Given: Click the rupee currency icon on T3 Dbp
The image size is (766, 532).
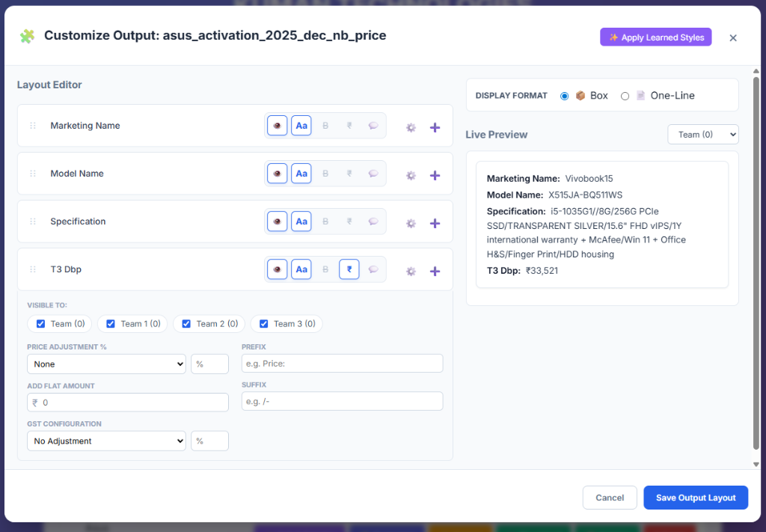Looking at the screenshot, I should tap(349, 269).
